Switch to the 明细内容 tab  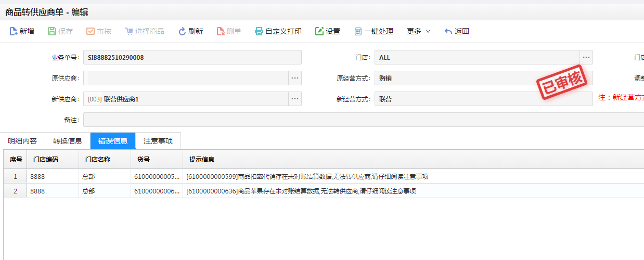point(22,141)
